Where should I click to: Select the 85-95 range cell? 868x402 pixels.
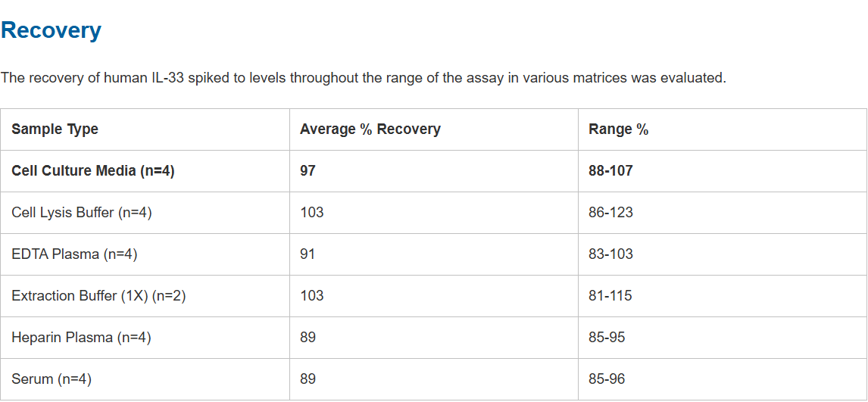607,338
